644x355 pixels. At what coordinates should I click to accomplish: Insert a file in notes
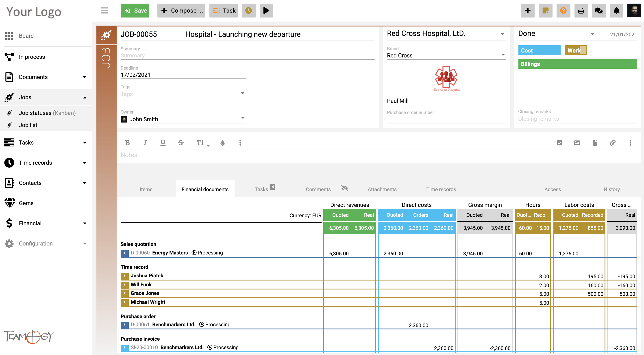[x=595, y=142]
